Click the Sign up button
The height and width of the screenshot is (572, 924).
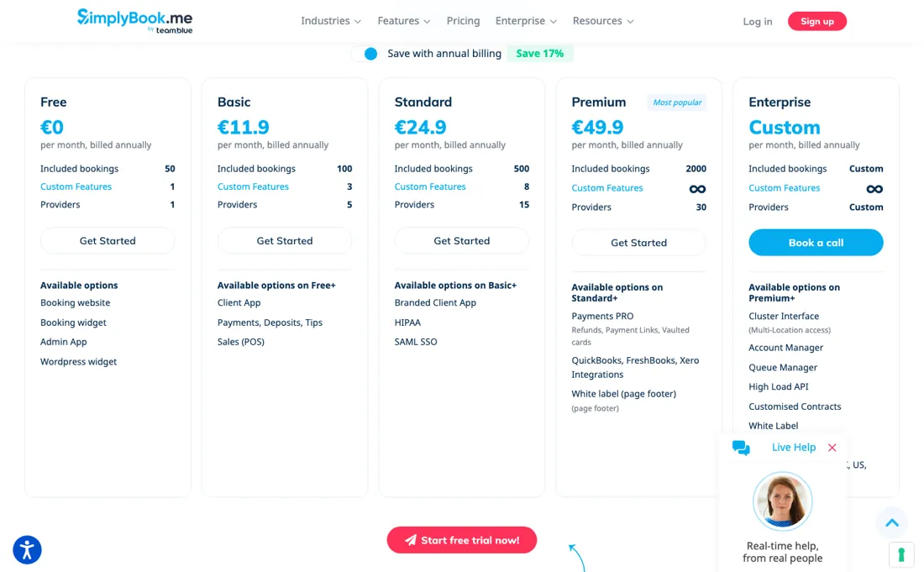click(x=816, y=21)
